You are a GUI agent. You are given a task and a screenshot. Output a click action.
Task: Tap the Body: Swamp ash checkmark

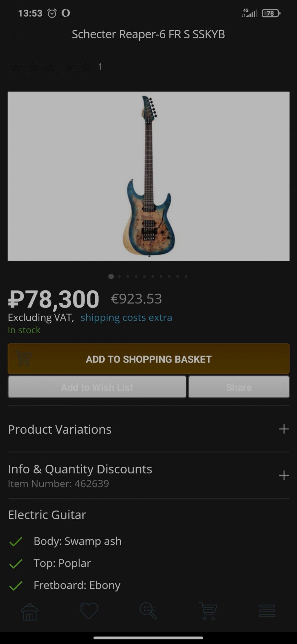(16, 541)
